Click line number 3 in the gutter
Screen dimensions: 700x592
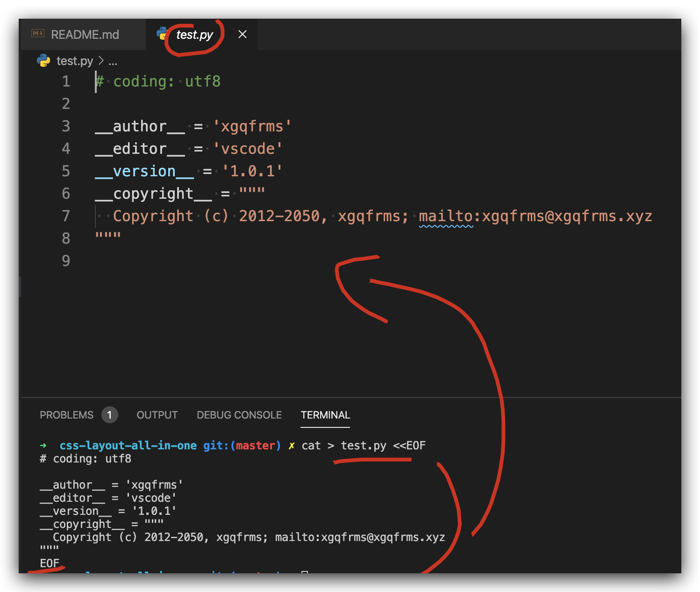click(x=66, y=126)
